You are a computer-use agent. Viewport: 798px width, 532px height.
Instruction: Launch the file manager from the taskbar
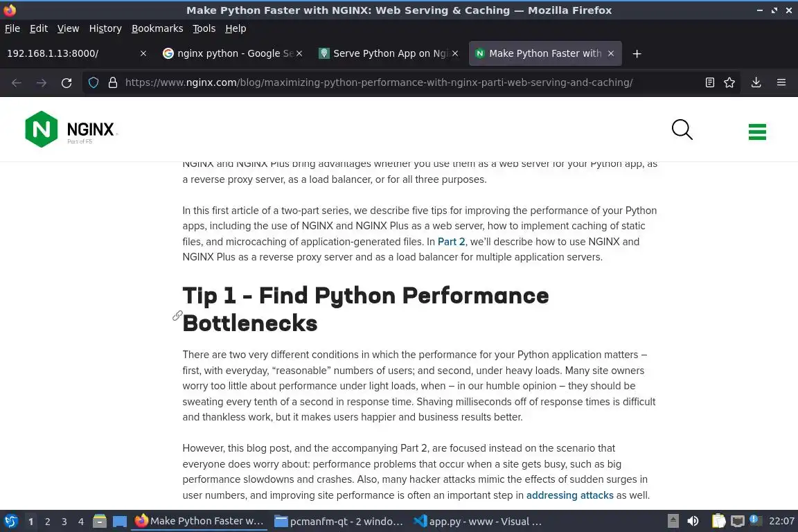tap(100, 521)
